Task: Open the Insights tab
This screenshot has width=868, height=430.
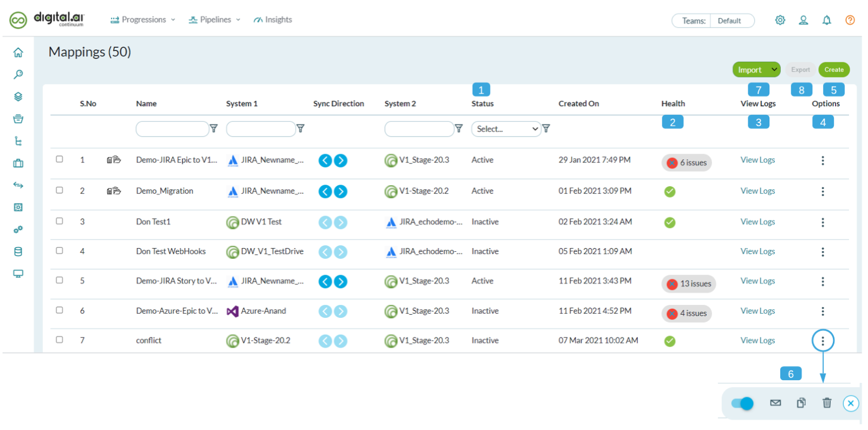Action: 273,19
